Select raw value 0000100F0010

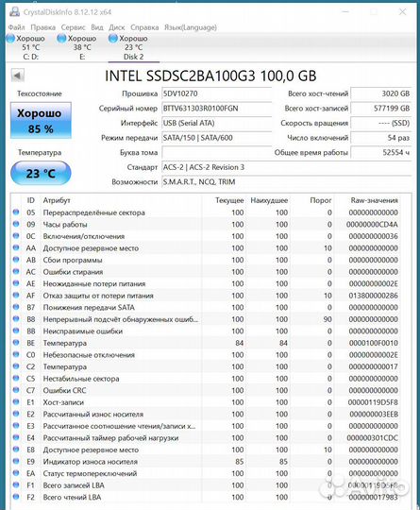tap(374, 343)
